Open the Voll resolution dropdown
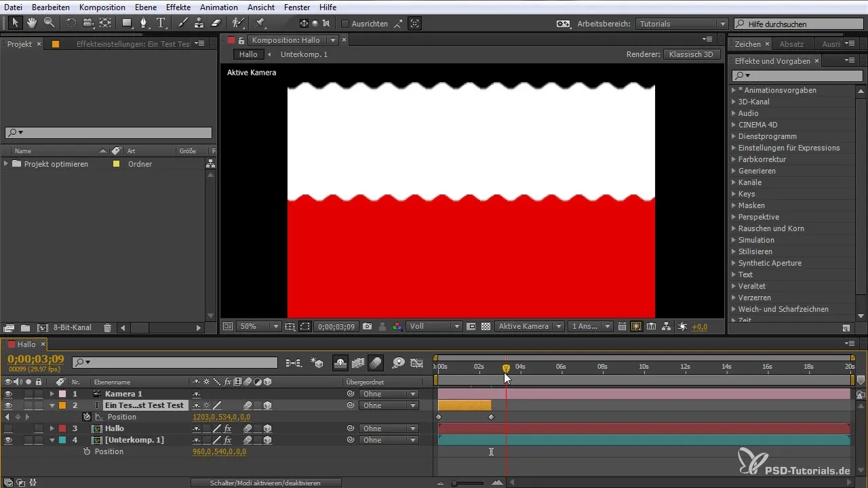The width and height of the screenshot is (868, 488). [434, 326]
